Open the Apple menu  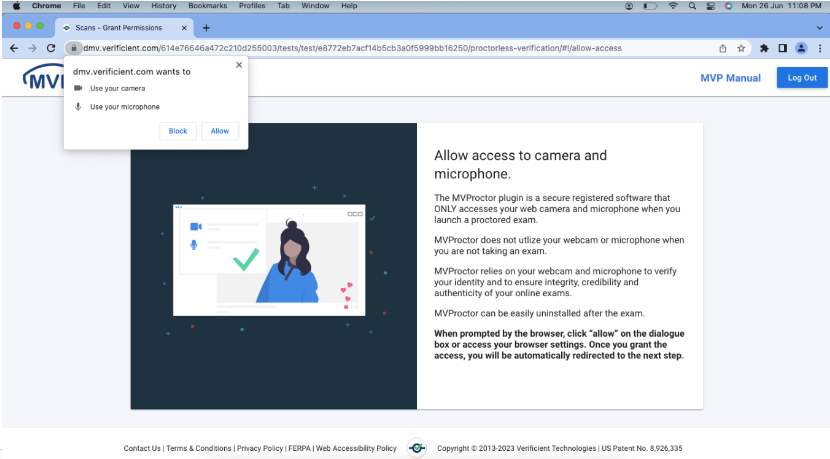pyautogui.click(x=16, y=6)
